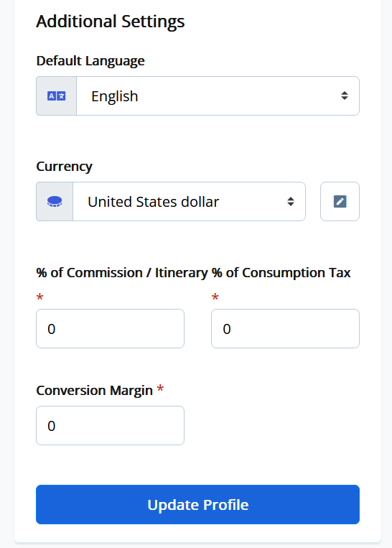This screenshot has width=392, height=548.
Task: Click the % of Commission label text
Action: coord(90,273)
